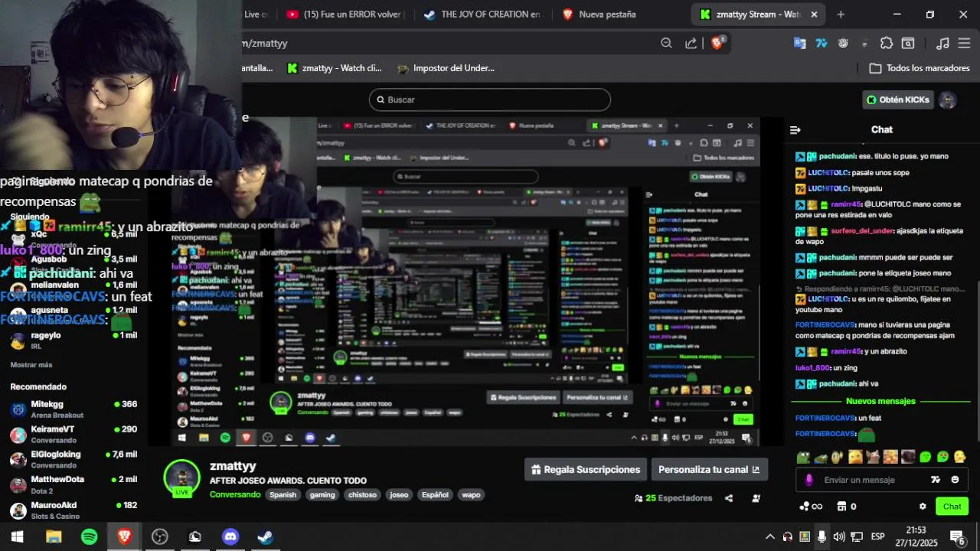The height and width of the screenshot is (551, 980).
Task: Open Brave Shields lion icon
Action: coord(717,43)
